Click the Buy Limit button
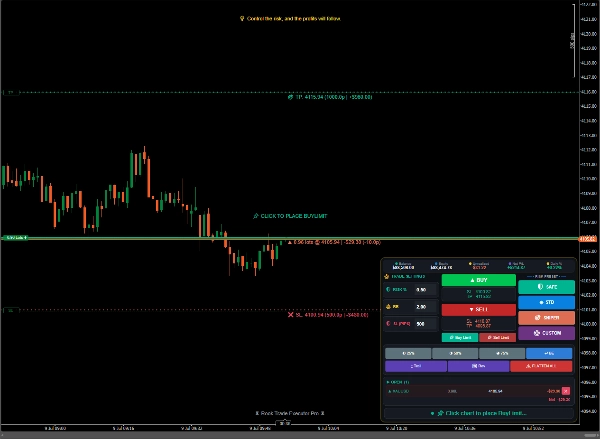Viewport: 600px width, 439px height. pyautogui.click(x=460, y=338)
